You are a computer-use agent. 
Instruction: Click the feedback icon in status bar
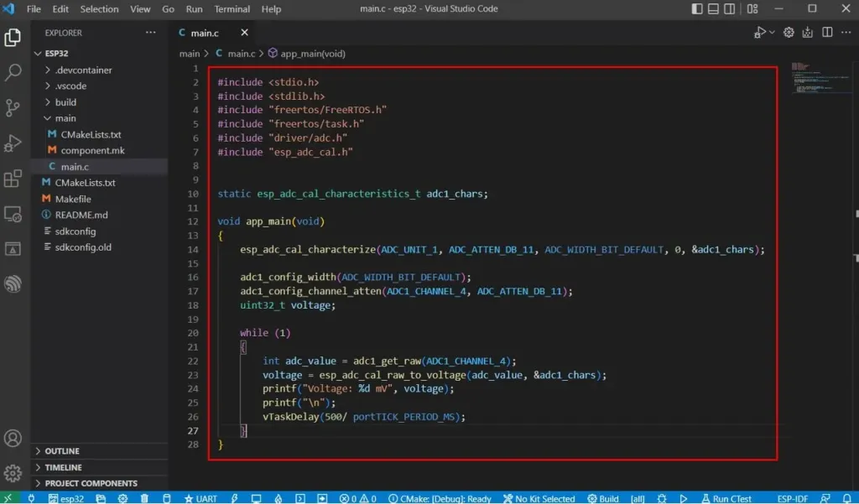click(825, 498)
